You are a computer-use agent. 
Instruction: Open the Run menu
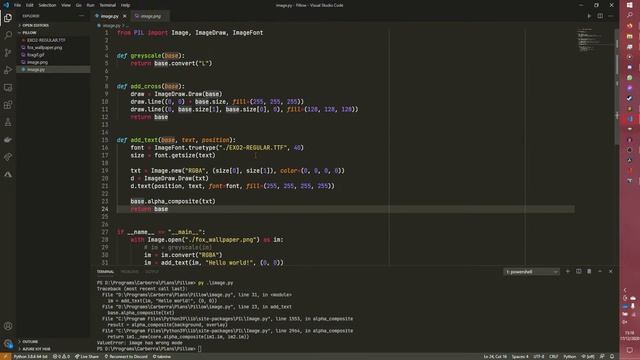pyautogui.click(x=91, y=5)
